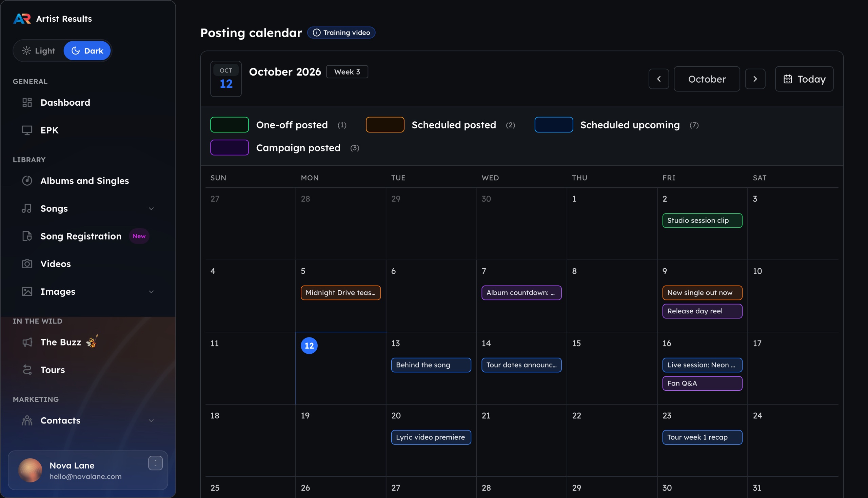The image size is (868, 498).
Task: Expand the Images submenu chevron
Action: coord(151,291)
